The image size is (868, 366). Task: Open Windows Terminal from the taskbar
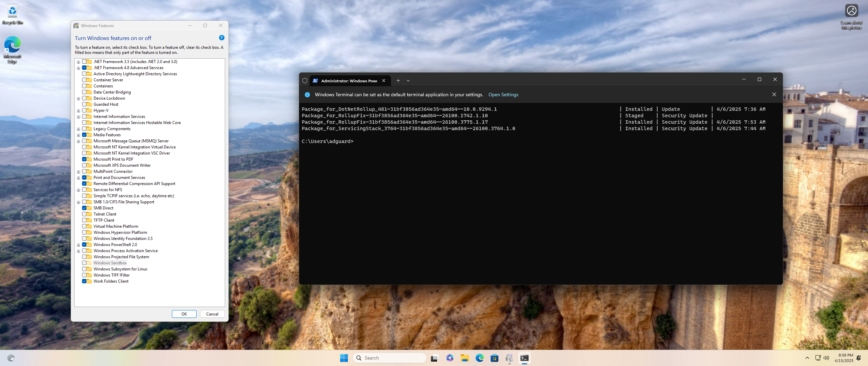[524, 358]
